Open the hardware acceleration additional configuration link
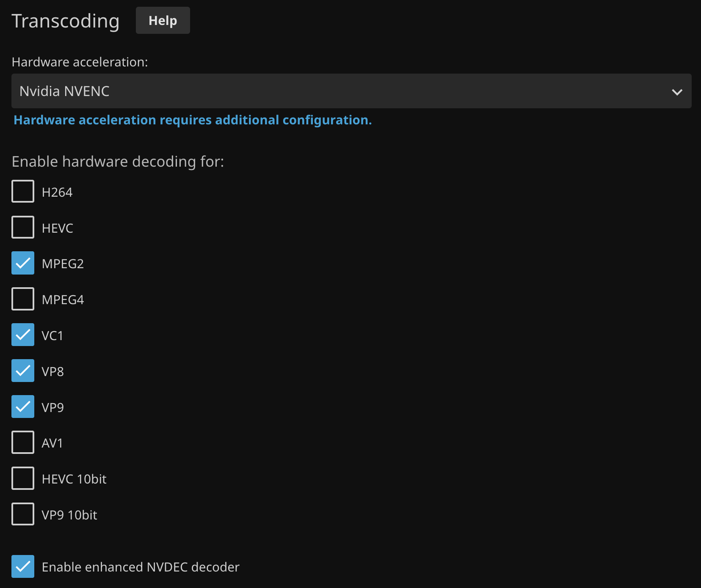 pyautogui.click(x=193, y=120)
